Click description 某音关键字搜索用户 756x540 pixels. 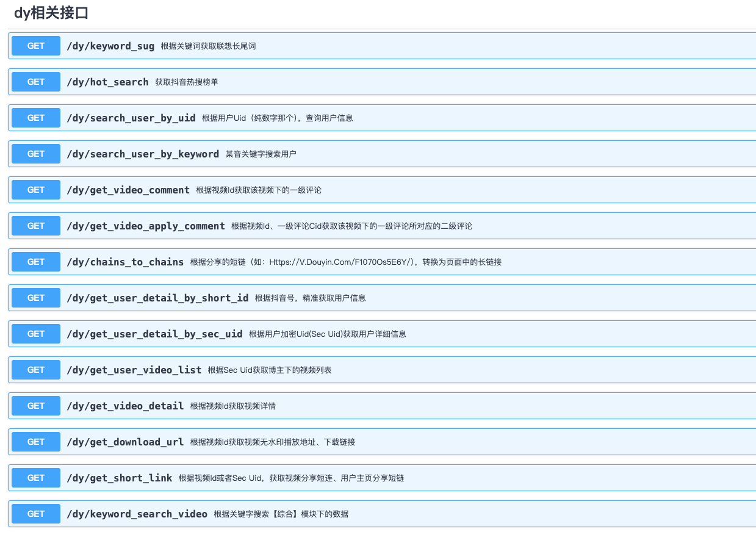[261, 154]
